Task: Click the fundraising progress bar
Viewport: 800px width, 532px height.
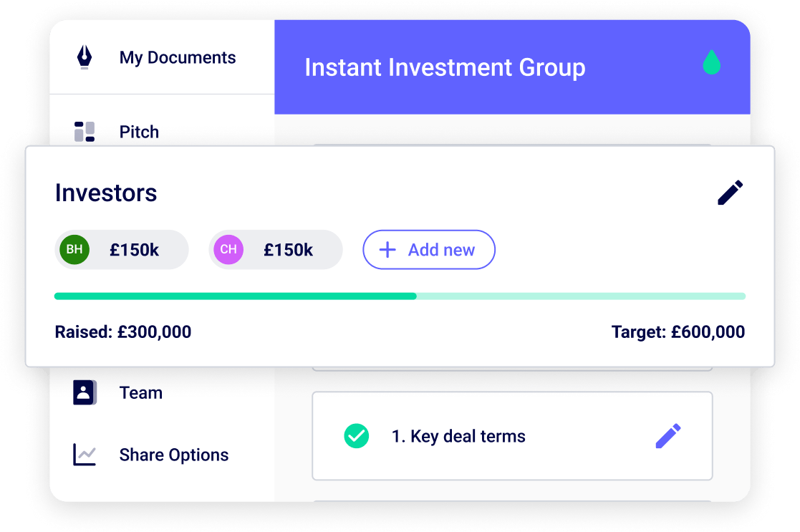Action: [x=400, y=296]
